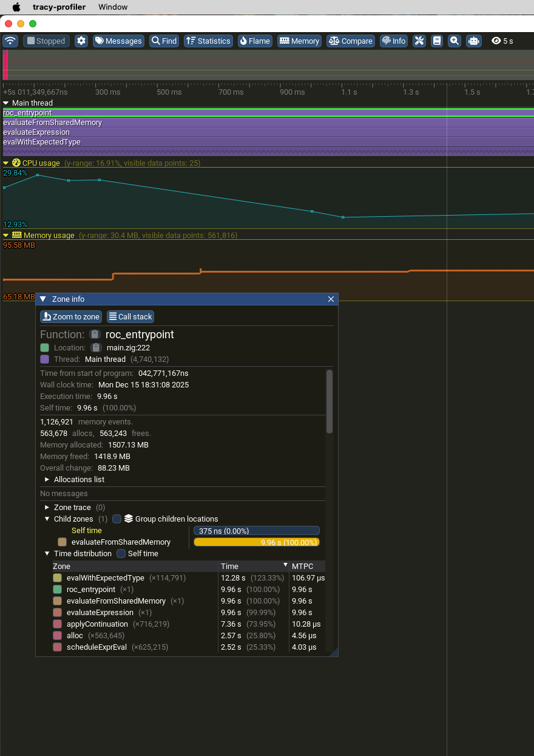
Task: Click the green roc_entrypoint color swatch in table
Action: [x=57, y=590]
